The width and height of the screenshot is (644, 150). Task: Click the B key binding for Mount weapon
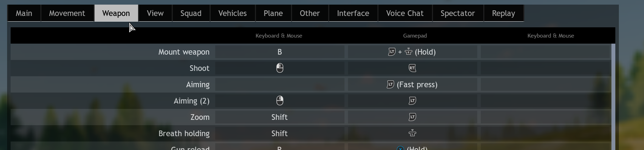[x=280, y=52]
